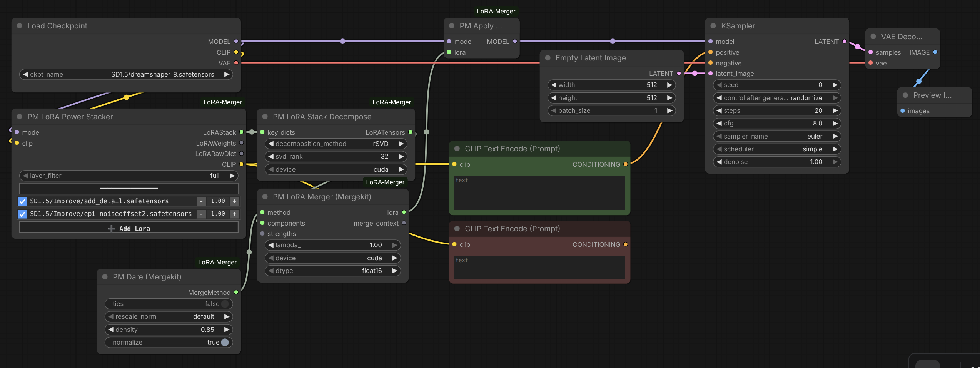Click the negative prompt text area
980x368 pixels.
coord(539,267)
